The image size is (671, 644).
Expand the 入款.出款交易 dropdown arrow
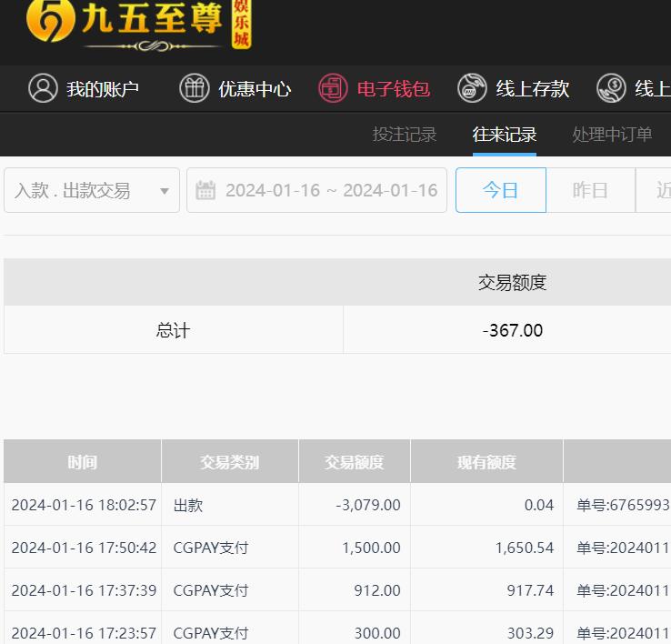[x=165, y=191]
